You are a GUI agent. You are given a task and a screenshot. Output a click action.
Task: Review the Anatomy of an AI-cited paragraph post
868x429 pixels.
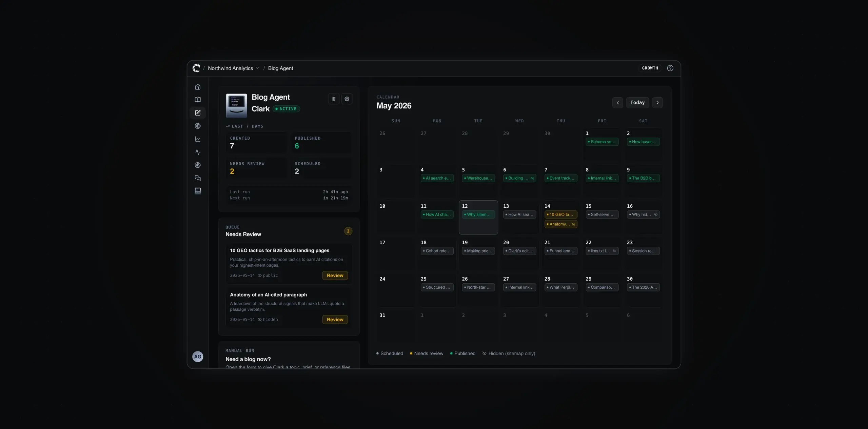tap(335, 320)
